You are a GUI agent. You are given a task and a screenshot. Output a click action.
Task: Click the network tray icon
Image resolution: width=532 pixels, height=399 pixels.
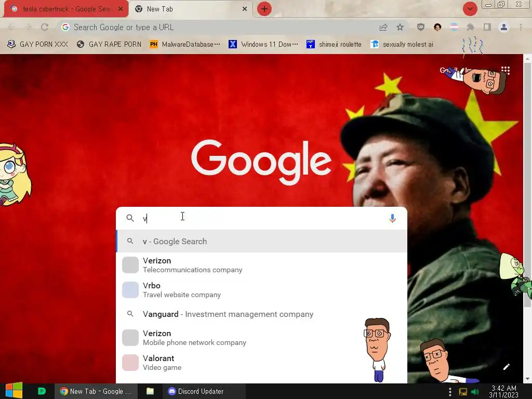[463, 392]
